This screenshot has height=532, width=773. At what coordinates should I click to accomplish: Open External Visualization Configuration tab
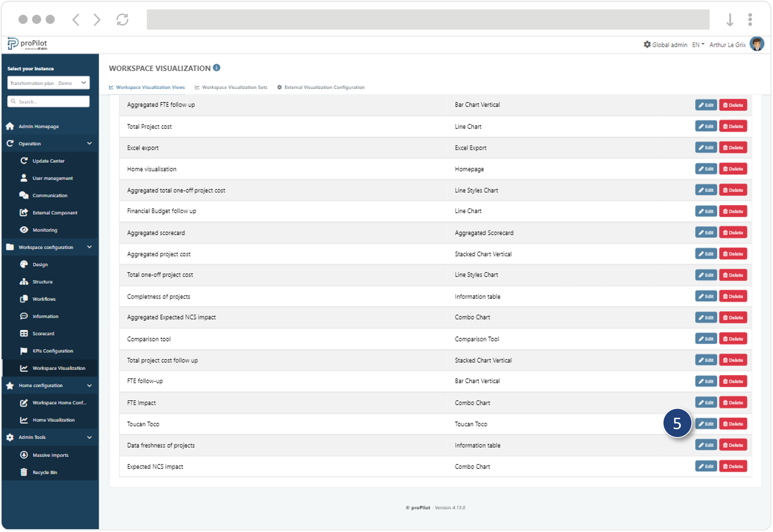(x=321, y=87)
